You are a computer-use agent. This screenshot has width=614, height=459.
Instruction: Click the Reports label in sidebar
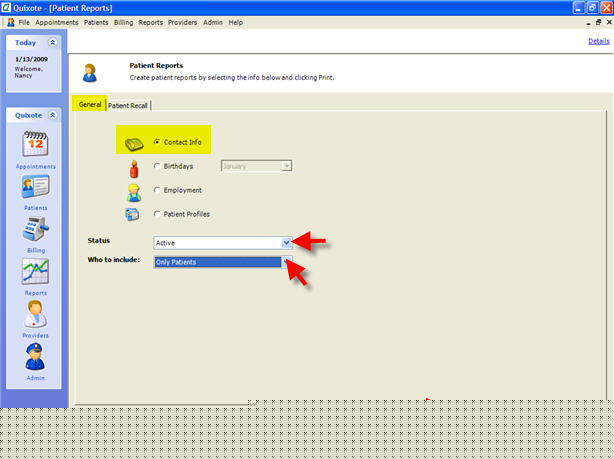click(x=36, y=293)
